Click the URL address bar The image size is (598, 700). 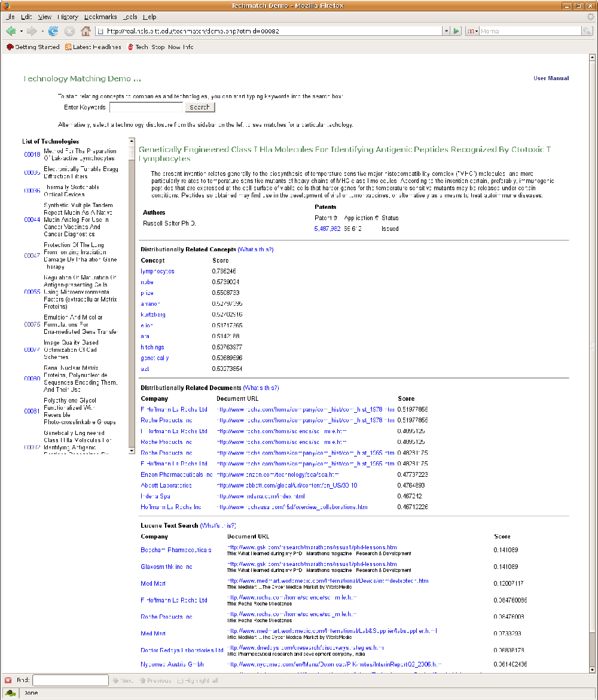(268, 31)
